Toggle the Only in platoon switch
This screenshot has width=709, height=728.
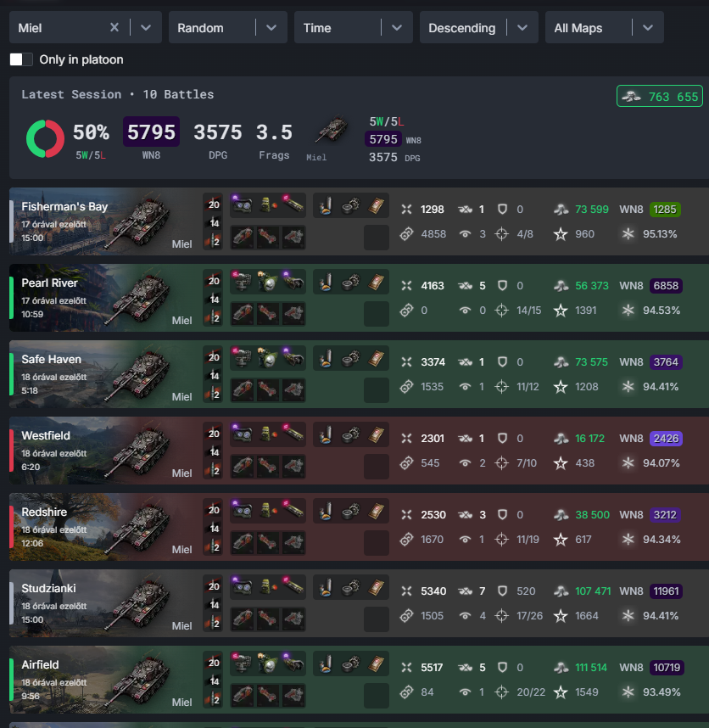[21, 59]
